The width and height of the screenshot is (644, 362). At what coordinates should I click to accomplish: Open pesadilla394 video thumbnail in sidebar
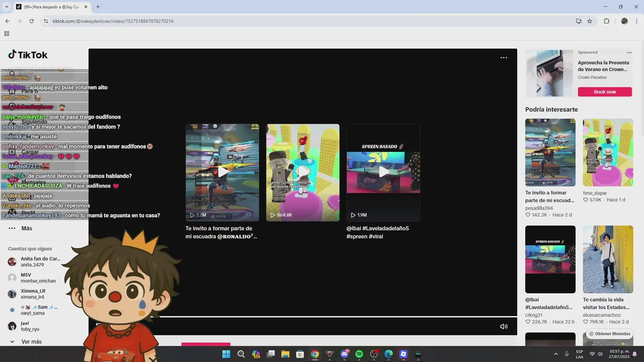(550, 152)
